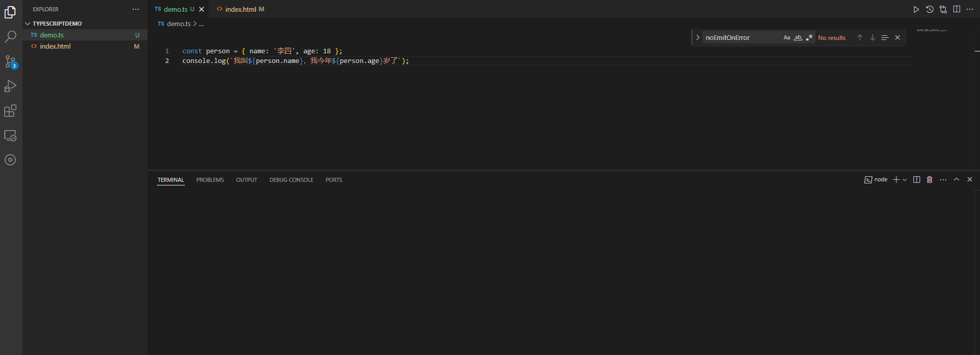Open Remote Explorer view icon
This screenshot has height=355, width=980.
click(x=10, y=136)
